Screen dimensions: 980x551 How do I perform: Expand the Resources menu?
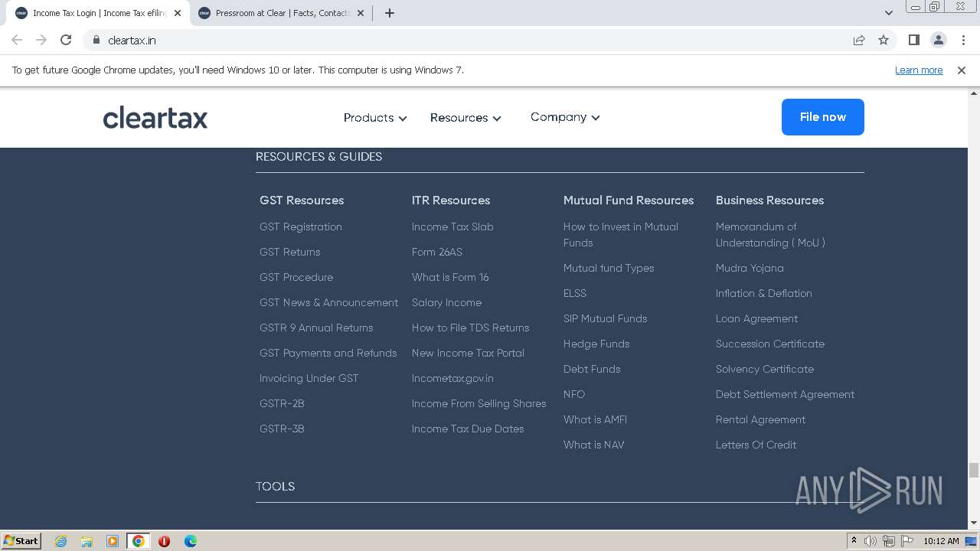coord(465,118)
